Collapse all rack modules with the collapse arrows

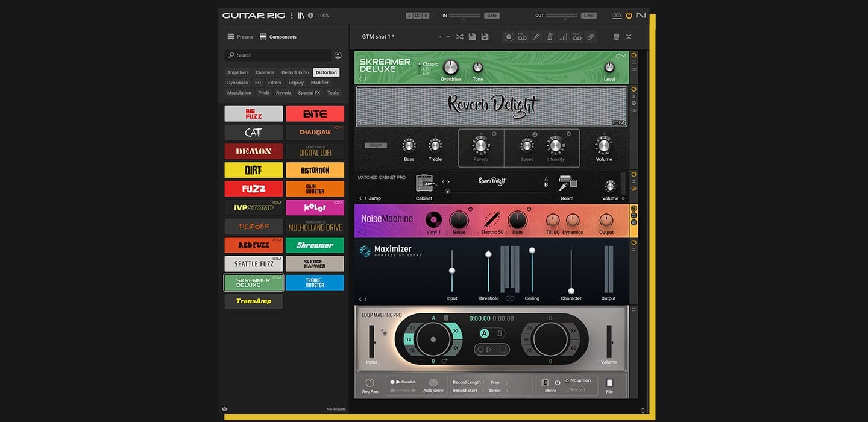pos(629,37)
